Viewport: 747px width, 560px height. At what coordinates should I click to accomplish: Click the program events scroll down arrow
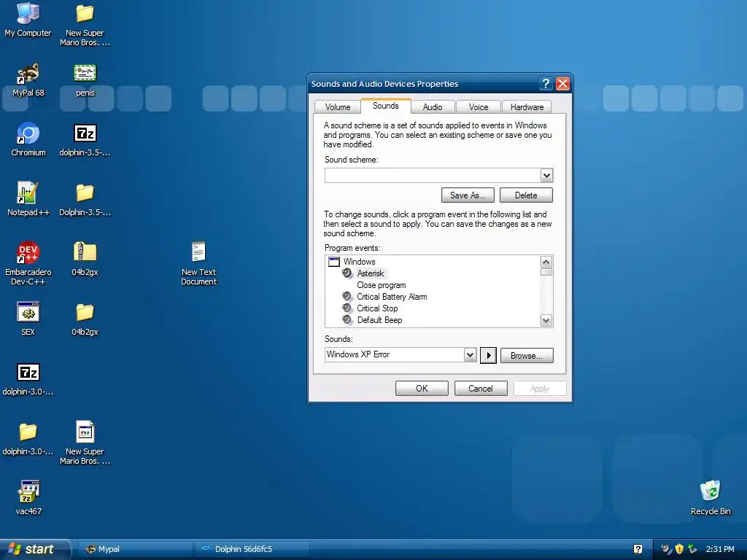click(x=546, y=321)
